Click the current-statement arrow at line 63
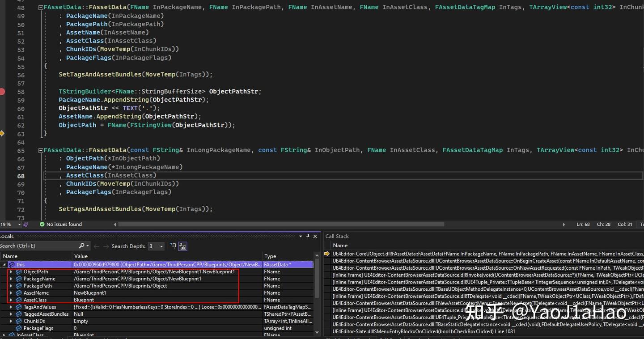 click(x=2, y=133)
